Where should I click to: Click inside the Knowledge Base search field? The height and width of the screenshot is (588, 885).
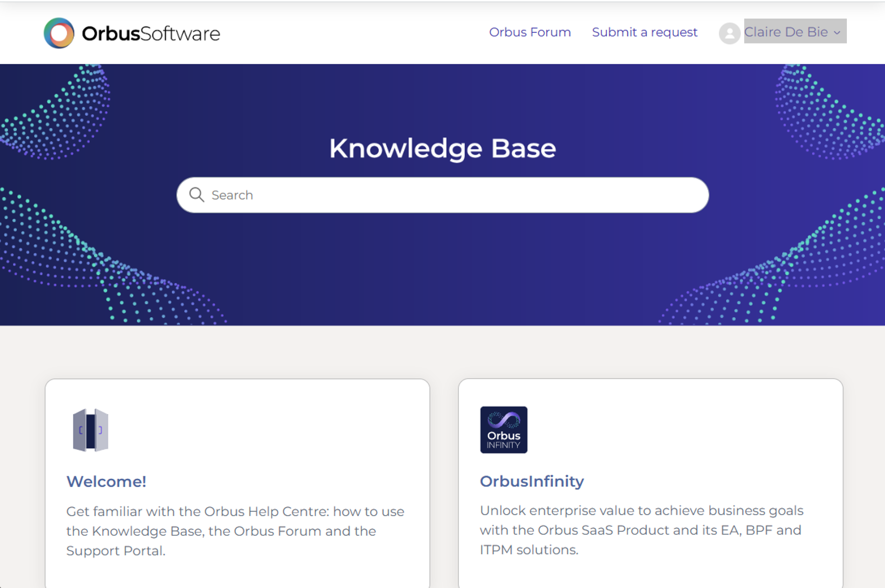(x=443, y=195)
